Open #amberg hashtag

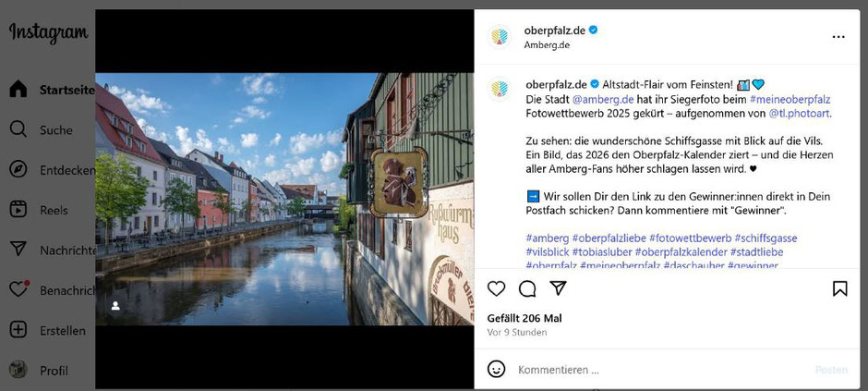pyautogui.click(x=547, y=238)
